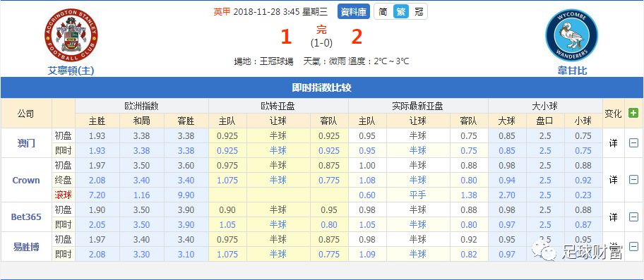Click the venue text 王冠球場
The image size is (644, 280).
276,61
